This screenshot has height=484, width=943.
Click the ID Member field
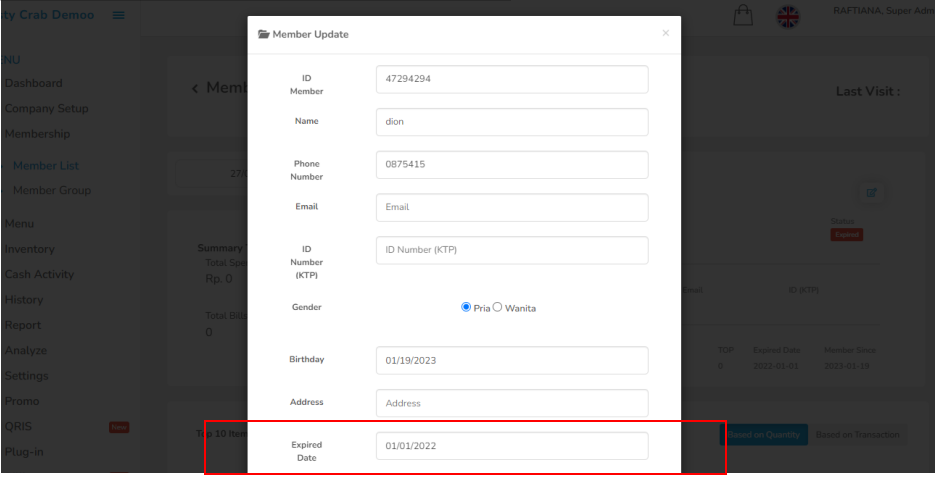coord(512,79)
